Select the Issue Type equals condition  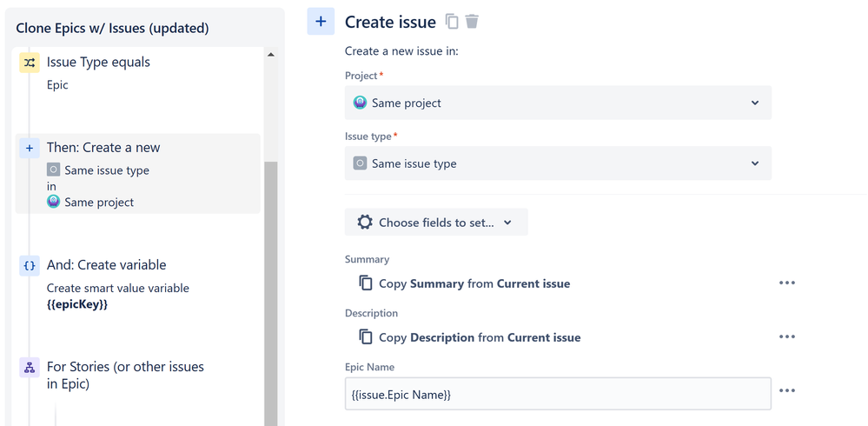[98, 63]
